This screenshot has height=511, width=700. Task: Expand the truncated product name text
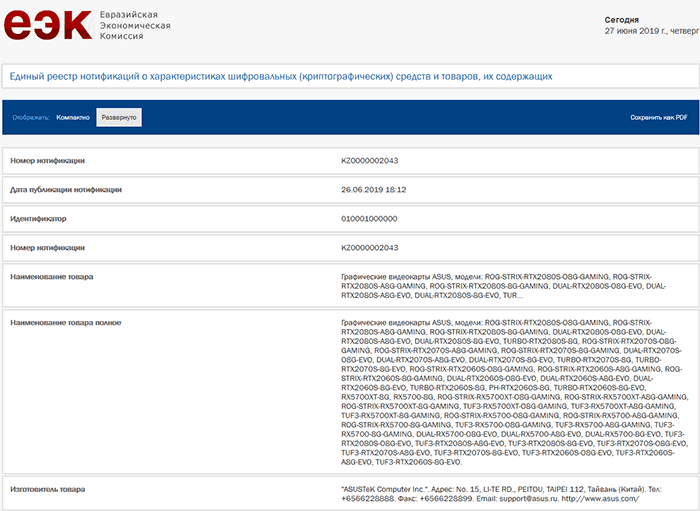click(511, 296)
